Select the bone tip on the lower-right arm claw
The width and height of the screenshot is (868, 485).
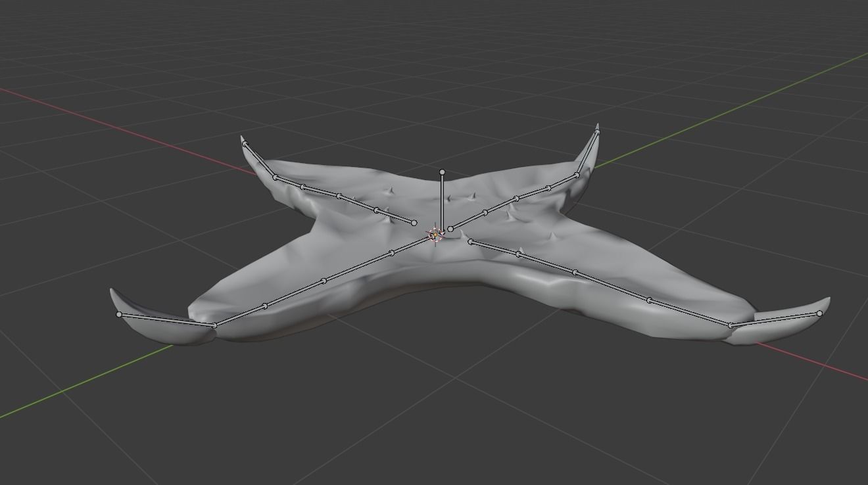[819, 313]
